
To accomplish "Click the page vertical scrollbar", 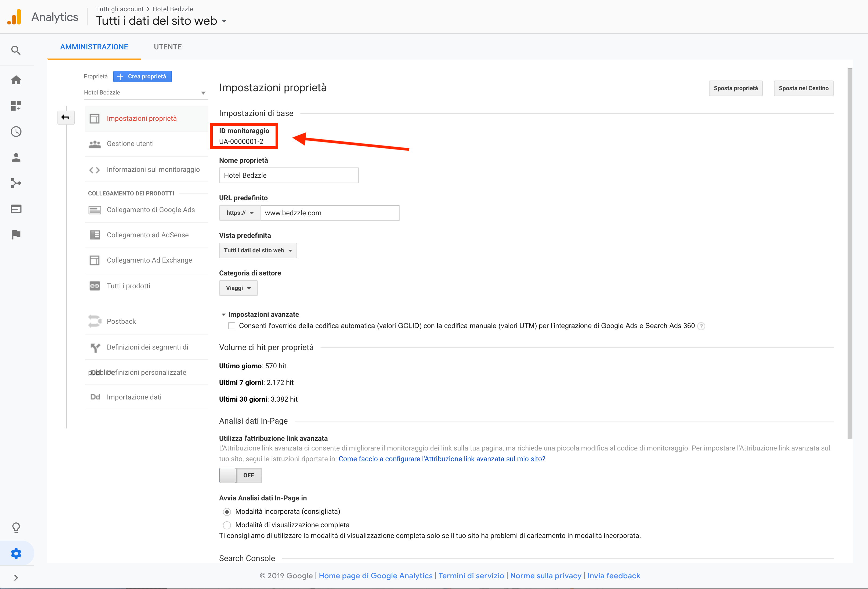I will coord(850,254).
